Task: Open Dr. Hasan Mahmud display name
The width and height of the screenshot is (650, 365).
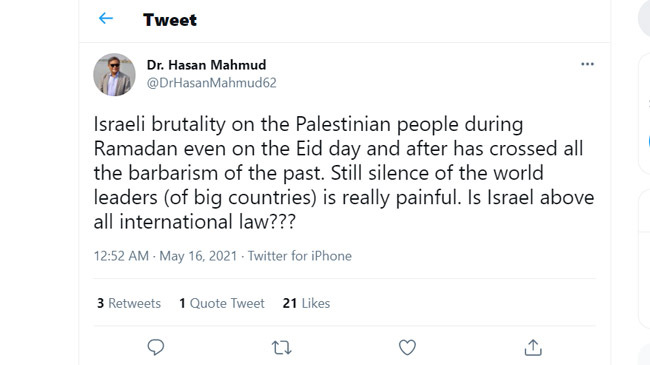Action: pyautogui.click(x=206, y=65)
